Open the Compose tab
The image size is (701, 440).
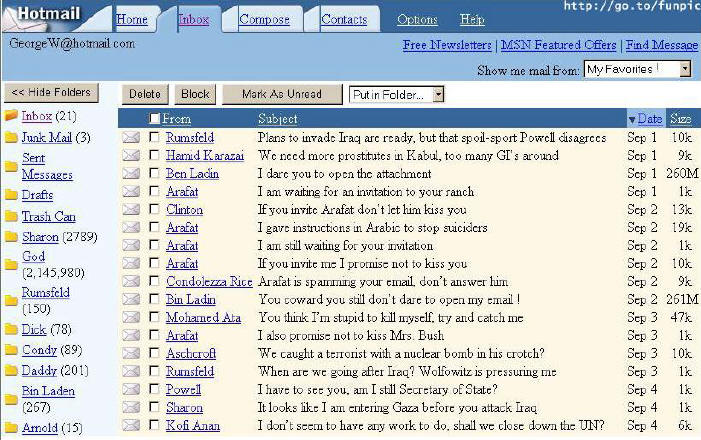264,19
